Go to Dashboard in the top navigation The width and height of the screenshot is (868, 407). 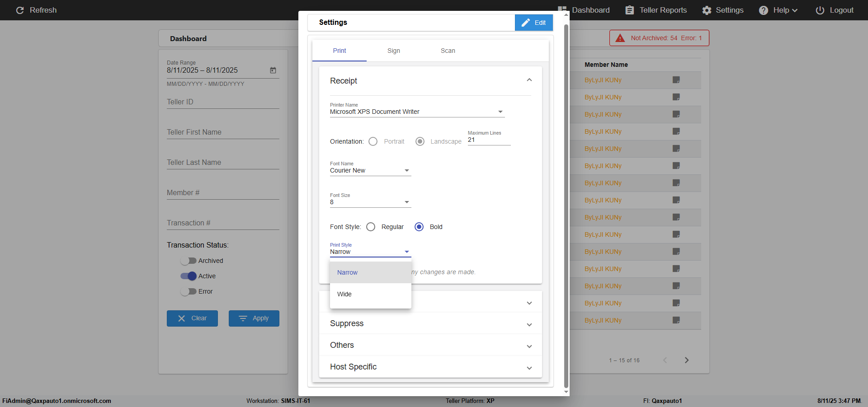584,10
